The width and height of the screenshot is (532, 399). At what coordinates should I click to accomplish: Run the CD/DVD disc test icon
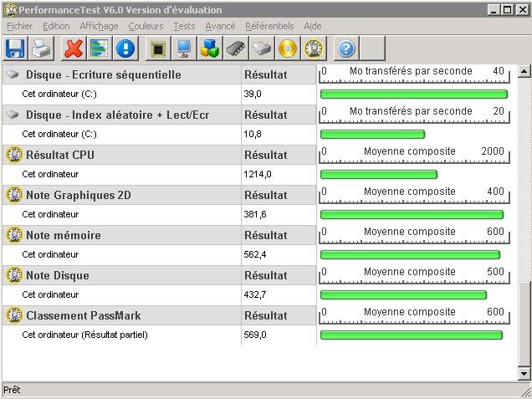pyautogui.click(x=288, y=49)
